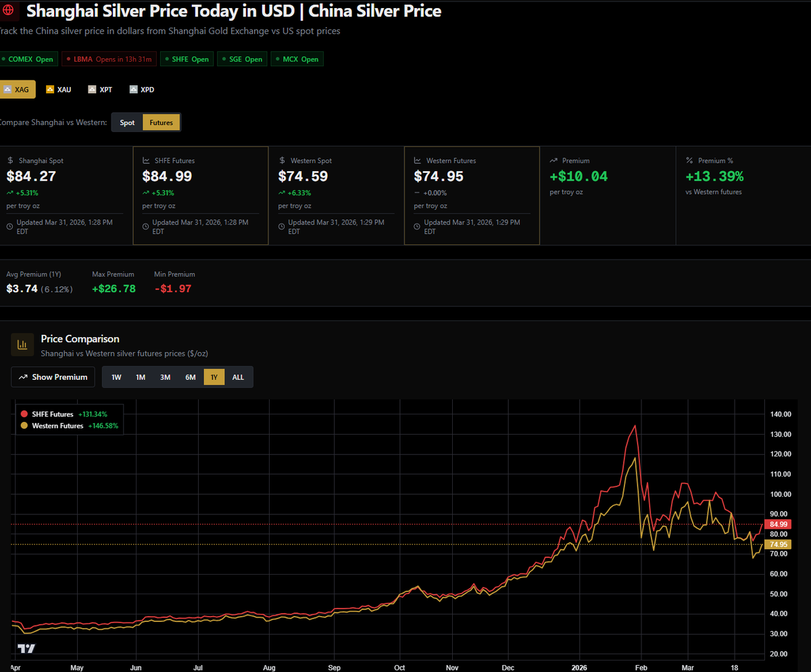
Task: Click the percent icon on the Premium % card
Action: tap(688, 160)
